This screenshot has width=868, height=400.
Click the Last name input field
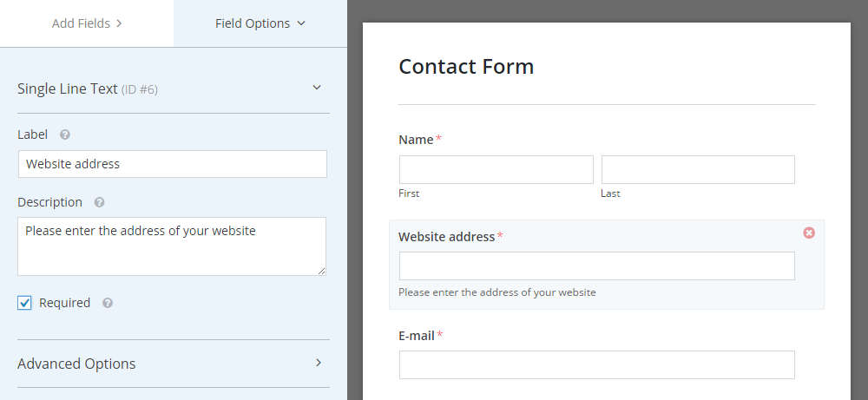coord(698,169)
